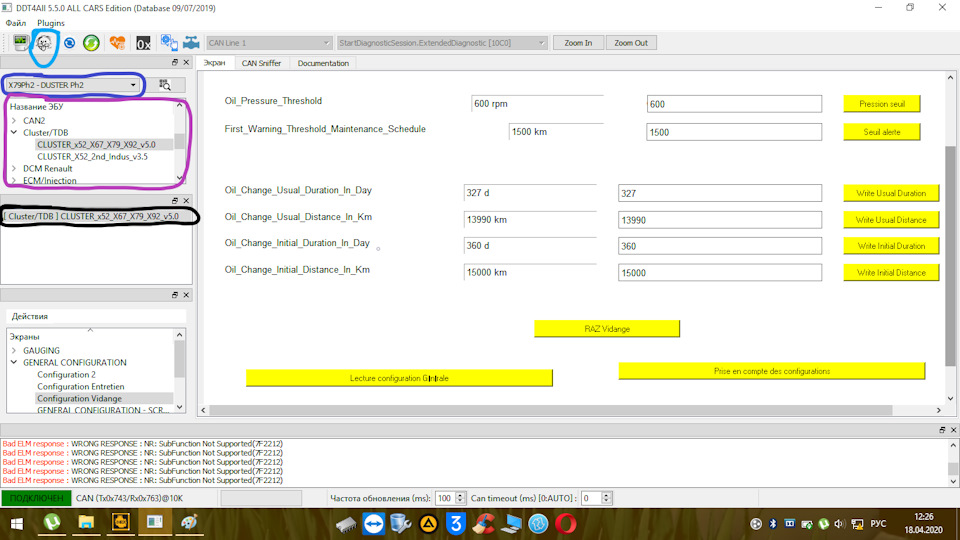
Task: Float the selected ECU panel
Action: click(x=174, y=201)
